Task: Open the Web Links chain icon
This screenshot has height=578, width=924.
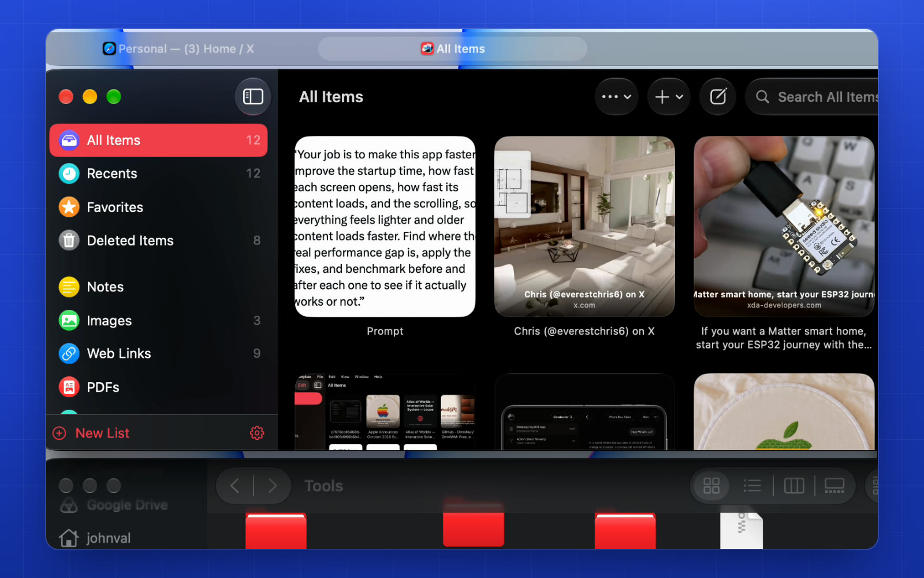Action: (69, 353)
